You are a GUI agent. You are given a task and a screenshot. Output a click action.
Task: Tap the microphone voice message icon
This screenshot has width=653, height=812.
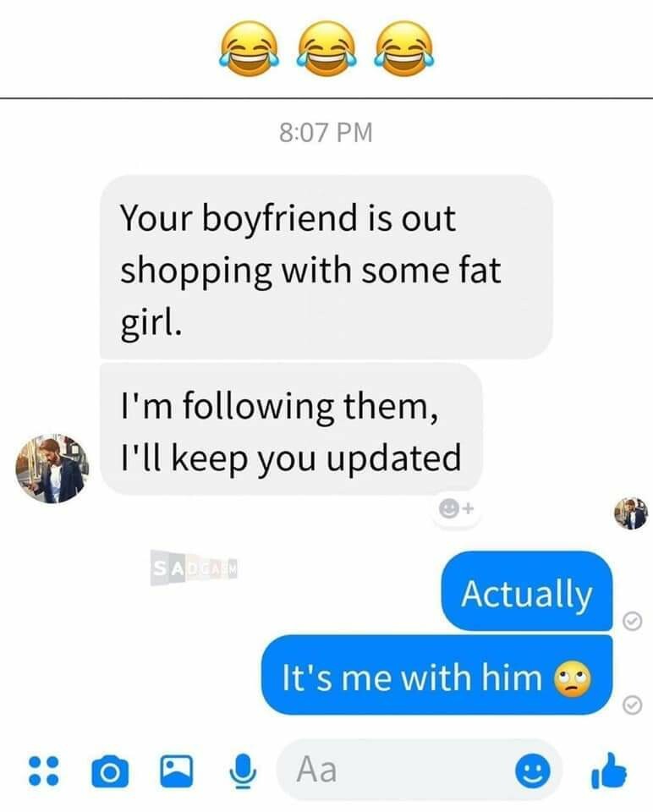(243, 771)
